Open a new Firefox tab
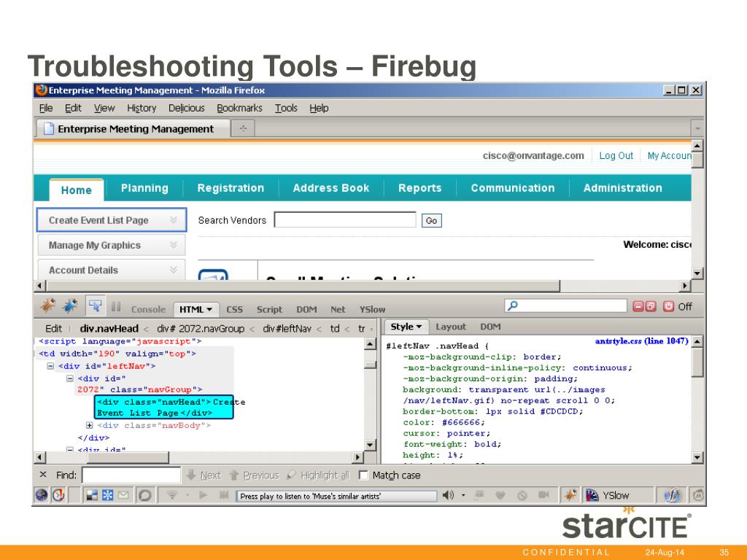Viewport: 747px width, 560px height. tap(243, 128)
